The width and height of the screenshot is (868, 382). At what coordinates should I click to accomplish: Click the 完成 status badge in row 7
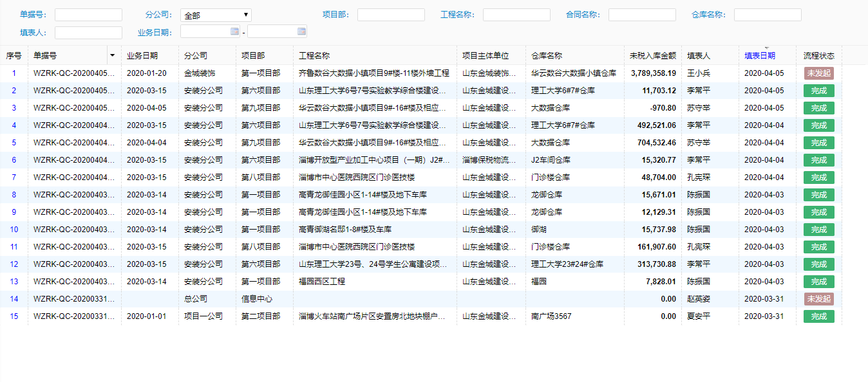click(818, 177)
